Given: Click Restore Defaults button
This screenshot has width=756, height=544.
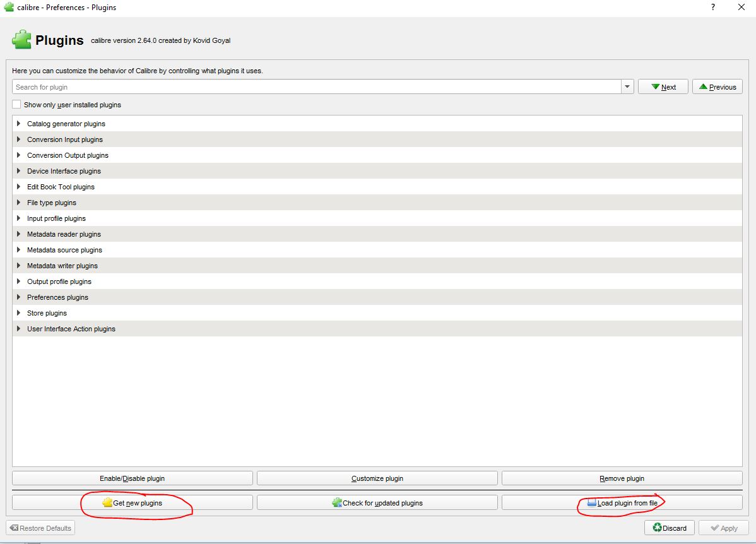Looking at the screenshot, I should click(40, 528).
